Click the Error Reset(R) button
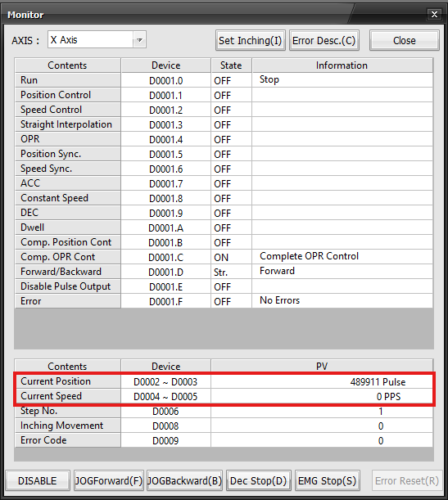The width and height of the screenshot is (448, 500). pyautogui.click(x=407, y=480)
